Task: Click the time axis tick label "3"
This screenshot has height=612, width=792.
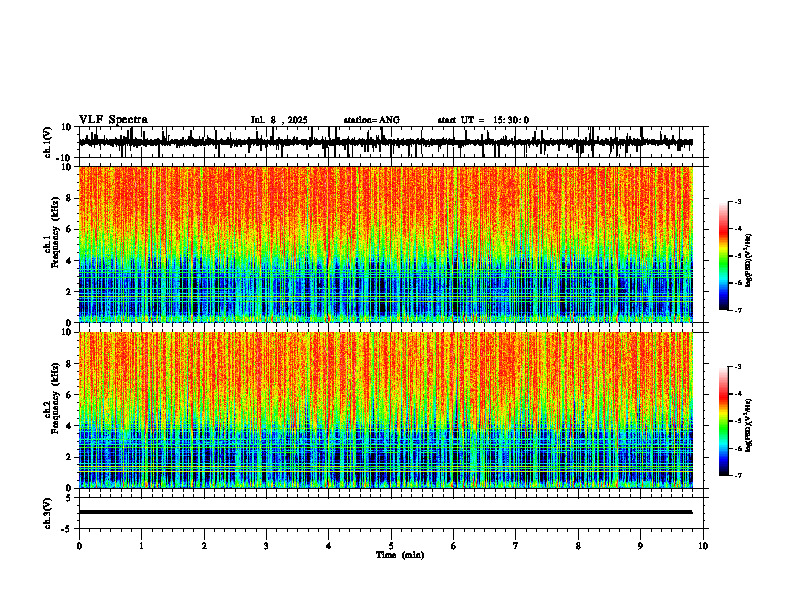Action: pyautogui.click(x=266, y=546)
